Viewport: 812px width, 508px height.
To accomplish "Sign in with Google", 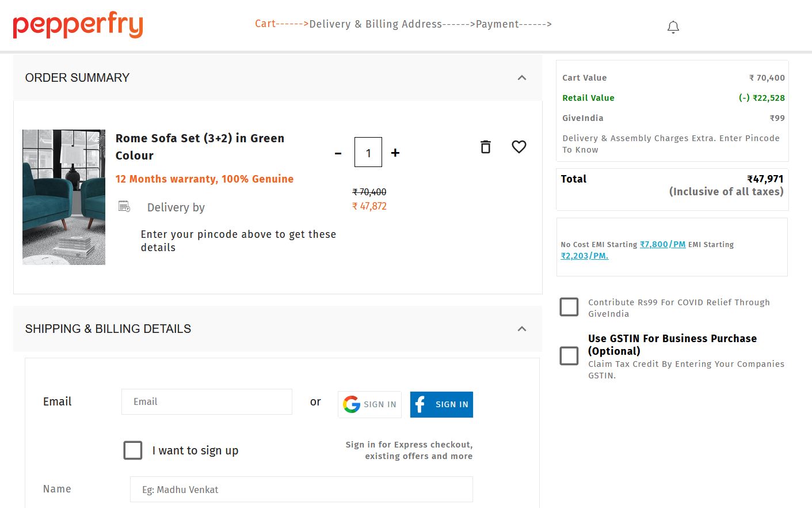I will pyautogui.click(x=369, y=404).
